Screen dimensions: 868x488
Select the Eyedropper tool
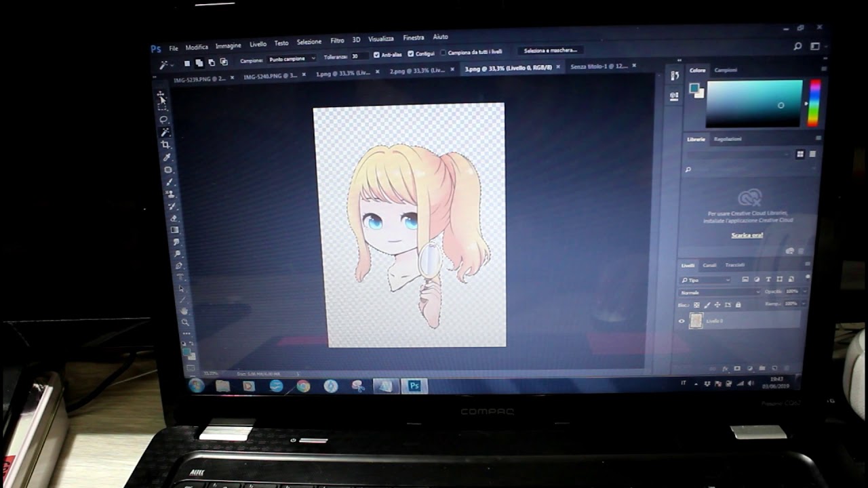point(167,158)
